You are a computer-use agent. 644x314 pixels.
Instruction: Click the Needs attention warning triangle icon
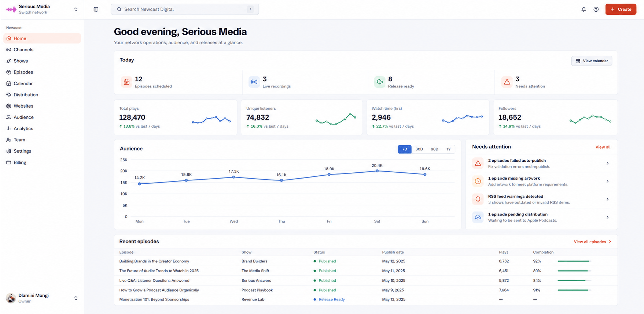pos(507,82)
